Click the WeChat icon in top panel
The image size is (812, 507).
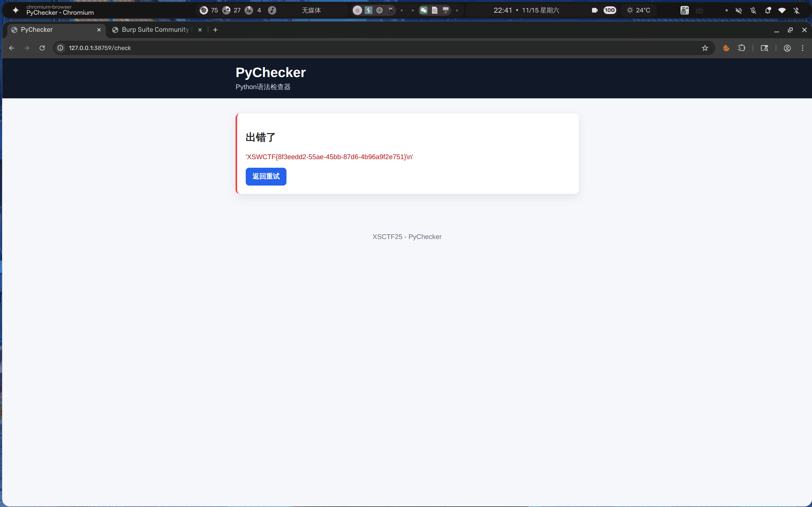pos(423,11)
